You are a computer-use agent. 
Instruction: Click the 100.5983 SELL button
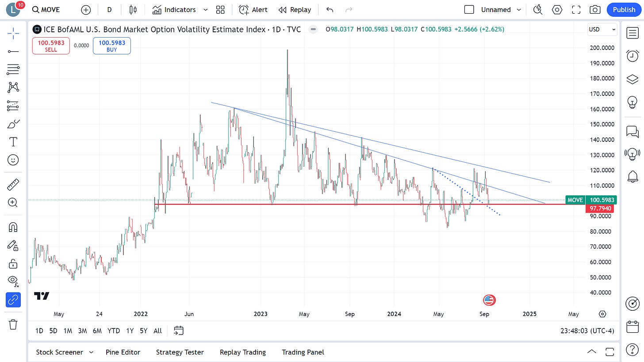click(51, 46)
